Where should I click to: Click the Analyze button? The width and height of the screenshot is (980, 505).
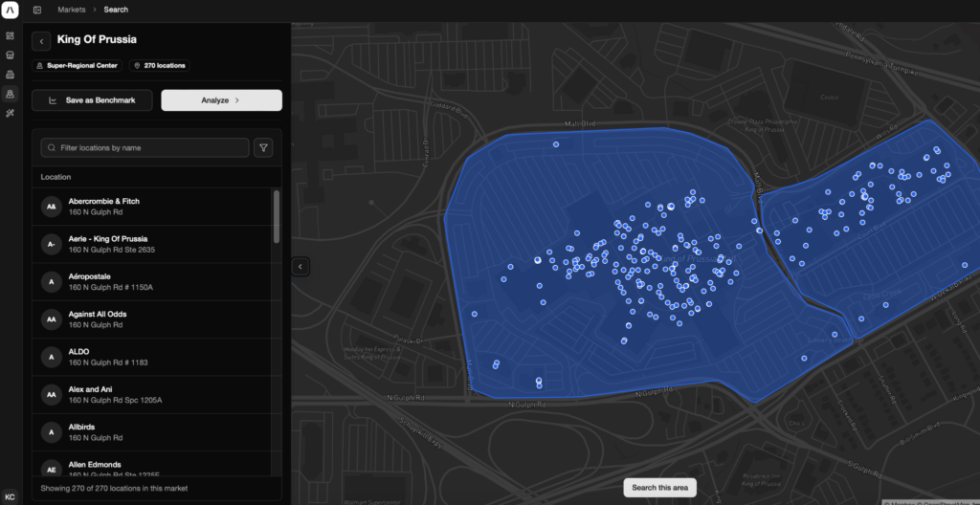click(x=221, y=100)
